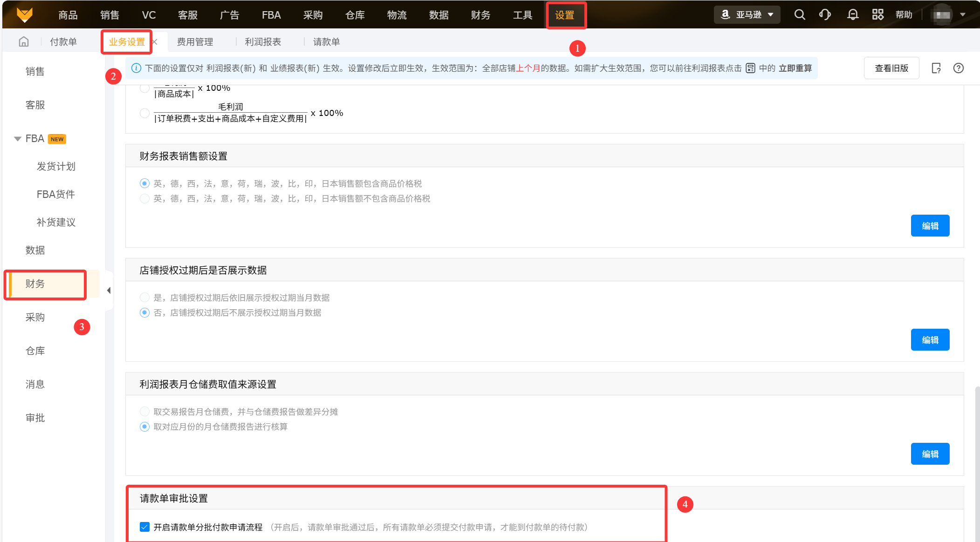
Task: Open the customer support headset icon
Action: pos(825,14)
